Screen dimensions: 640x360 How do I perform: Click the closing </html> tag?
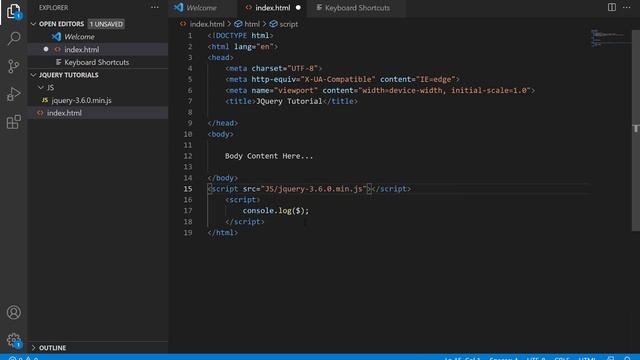pos(222,233)
